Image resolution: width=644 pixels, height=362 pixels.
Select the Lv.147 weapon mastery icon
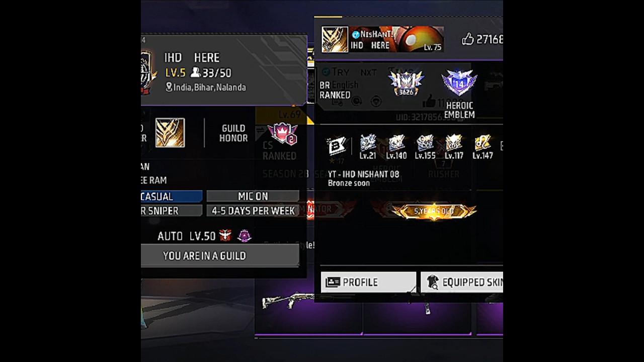pyautogui.click(x=482, y=143)
